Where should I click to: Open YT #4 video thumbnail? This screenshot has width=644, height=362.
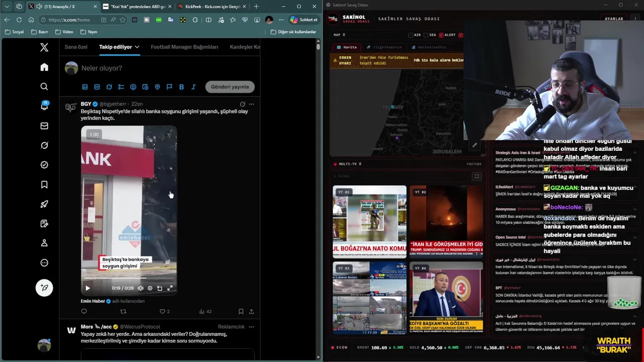pos(446,297)
